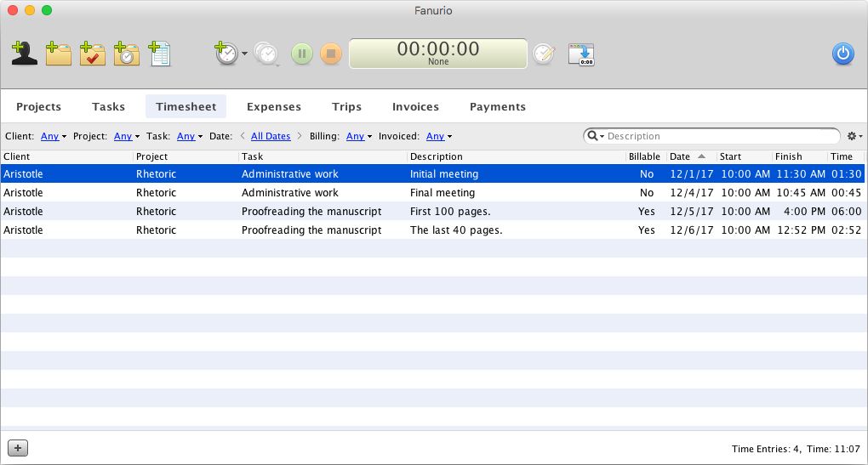868x465 pixels.
Task: Go to previous date range
Action: coord(243,136)
